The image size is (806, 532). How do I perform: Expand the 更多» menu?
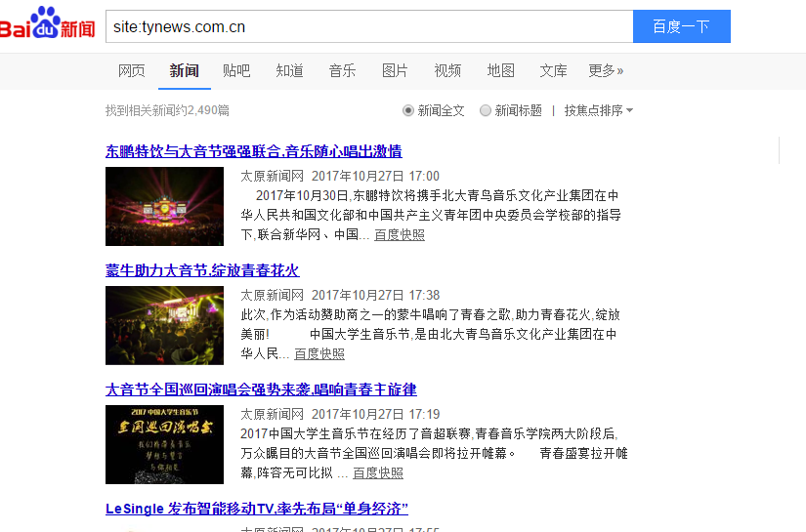point(605,70)
